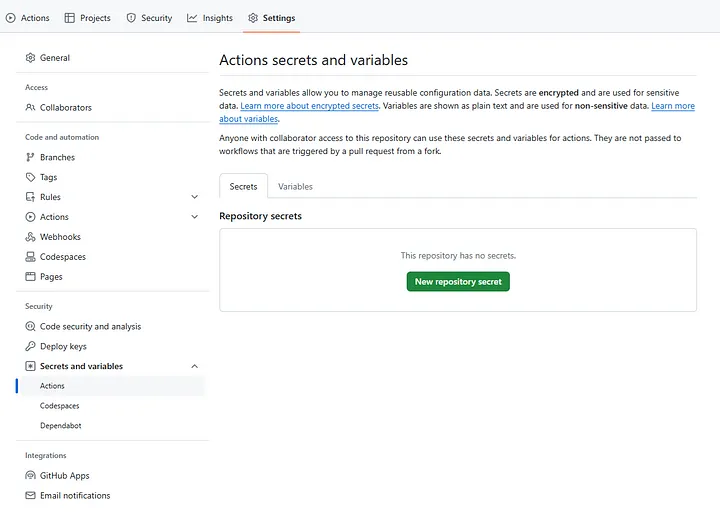Open the Projects tab
Viewport: 720px width, 512px height.
pos(88,18)
